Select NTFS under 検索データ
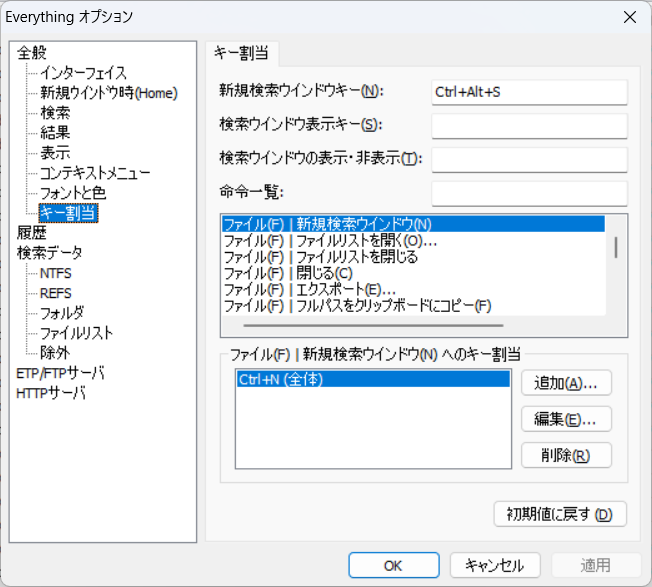Screen dimensions: 652x587 [x=55, y=273]
